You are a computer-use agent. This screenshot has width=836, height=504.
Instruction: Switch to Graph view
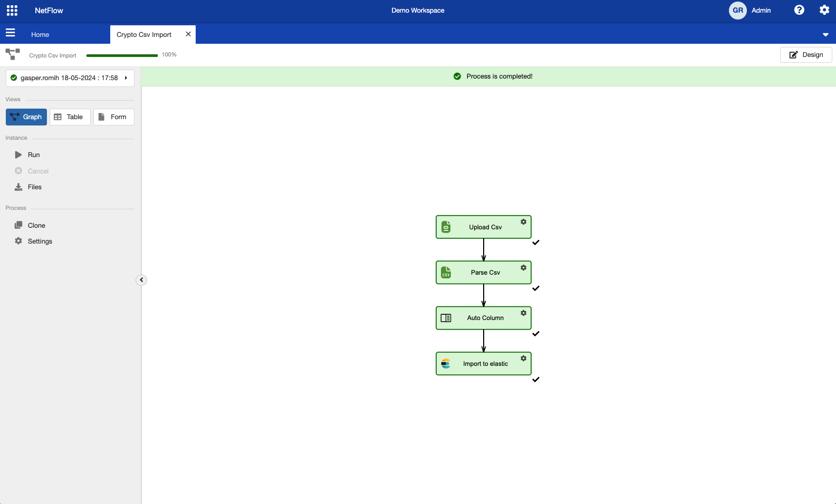tap(26, 117)
